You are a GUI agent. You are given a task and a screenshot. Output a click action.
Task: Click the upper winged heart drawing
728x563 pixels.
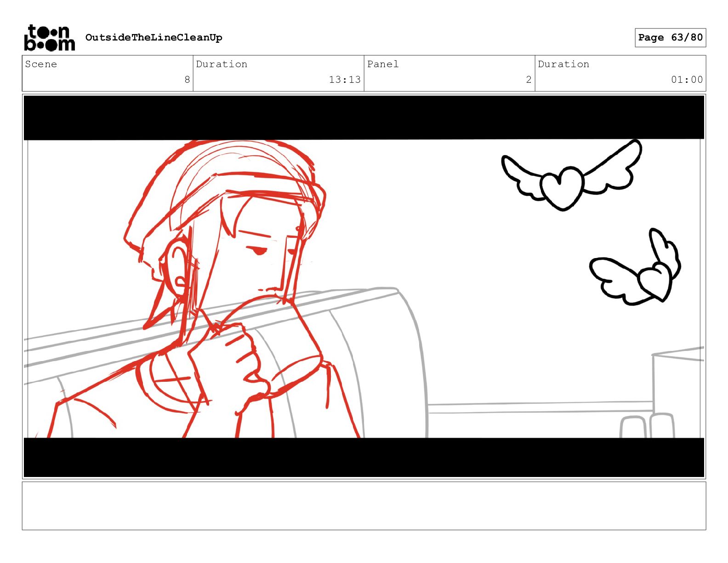(571, 176)
